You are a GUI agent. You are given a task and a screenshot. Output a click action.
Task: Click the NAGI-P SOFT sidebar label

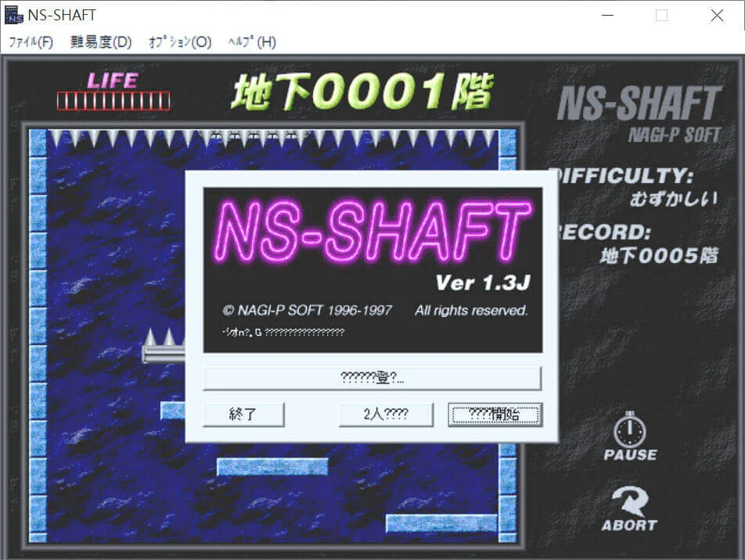click(x=675, y=135)
